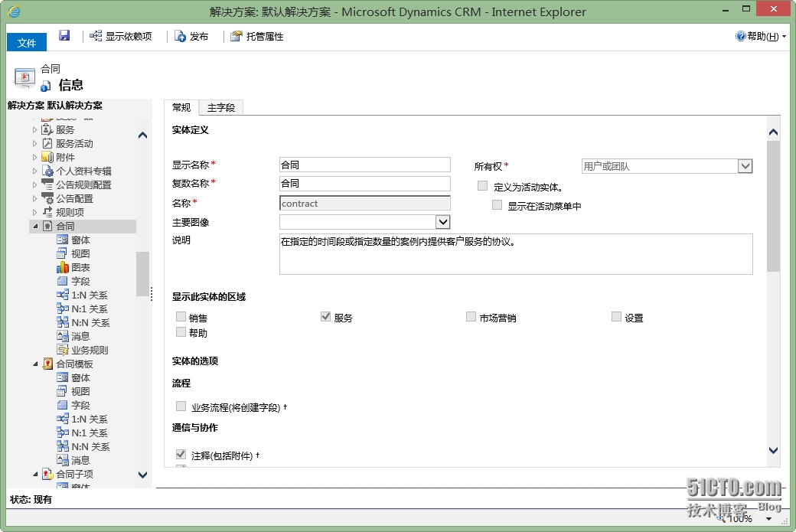Click the 发布 publish icon
The height and width of the screenshot is (532, 796).
(x=180, y=36)
